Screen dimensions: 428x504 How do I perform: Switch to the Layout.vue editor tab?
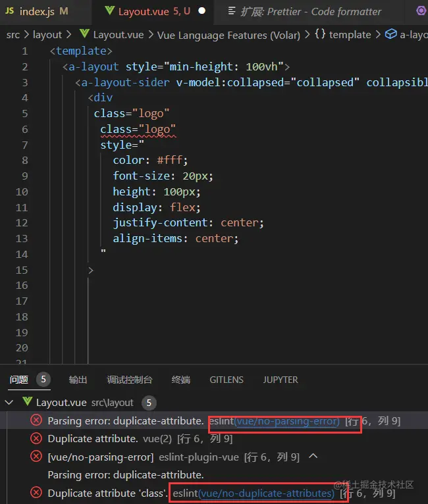(x=153, y=12)
